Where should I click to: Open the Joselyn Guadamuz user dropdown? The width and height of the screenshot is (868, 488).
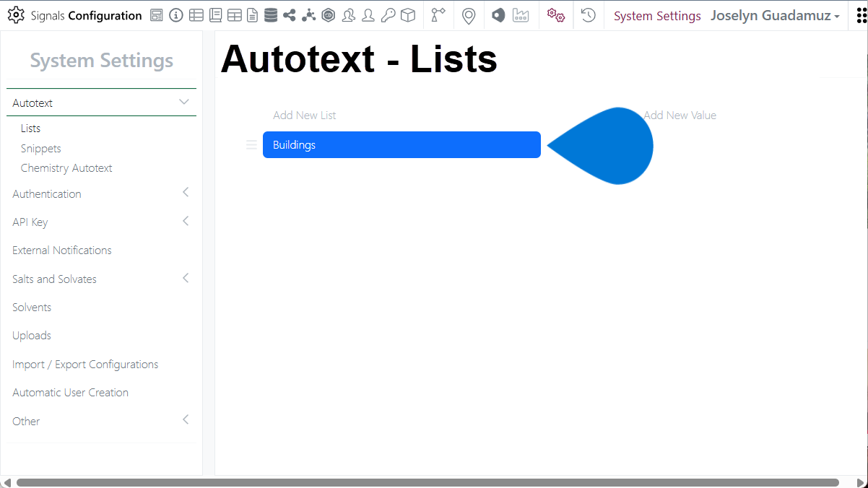click(x=775, y=16)
